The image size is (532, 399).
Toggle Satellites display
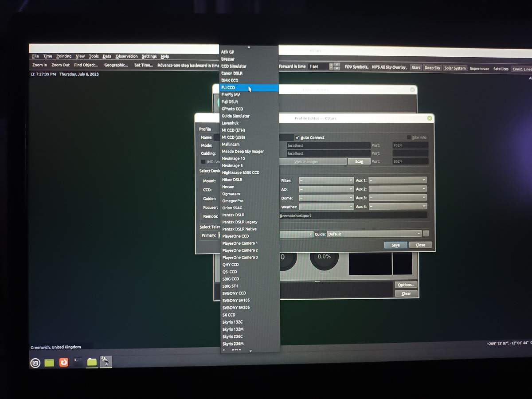[501, 69]
